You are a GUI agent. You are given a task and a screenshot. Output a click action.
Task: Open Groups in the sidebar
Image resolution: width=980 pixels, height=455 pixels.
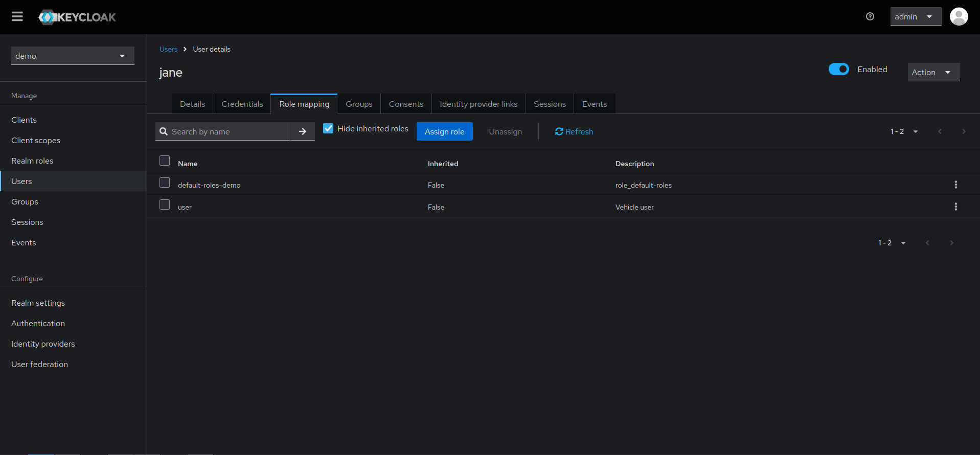pyautogui.click(x=73, y=201)
